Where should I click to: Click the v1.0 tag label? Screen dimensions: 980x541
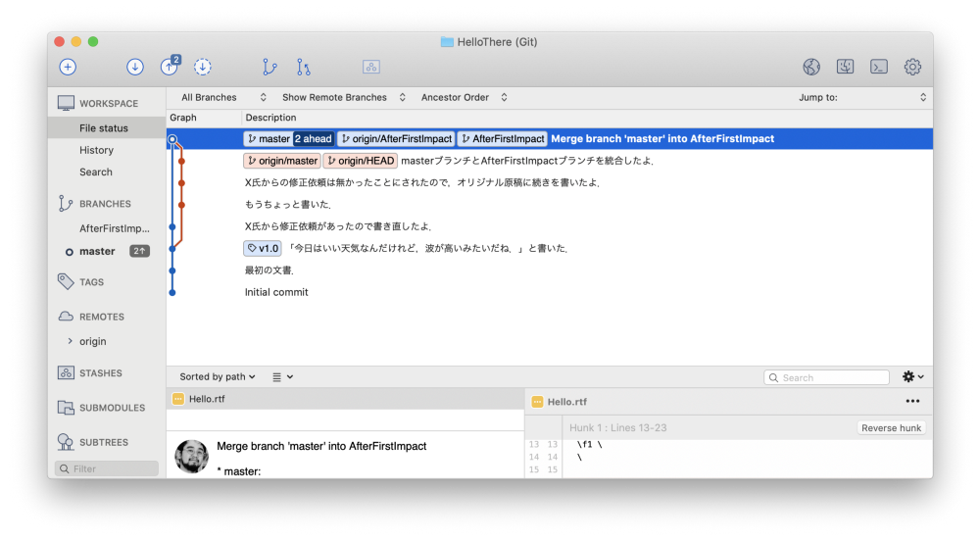pyautogui.click(x=263, y=249)
